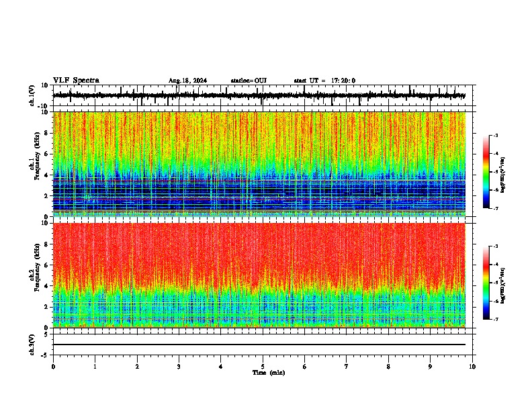
Task: Click time axis tick label "2" at the bottom
Action: pos(137,367)
